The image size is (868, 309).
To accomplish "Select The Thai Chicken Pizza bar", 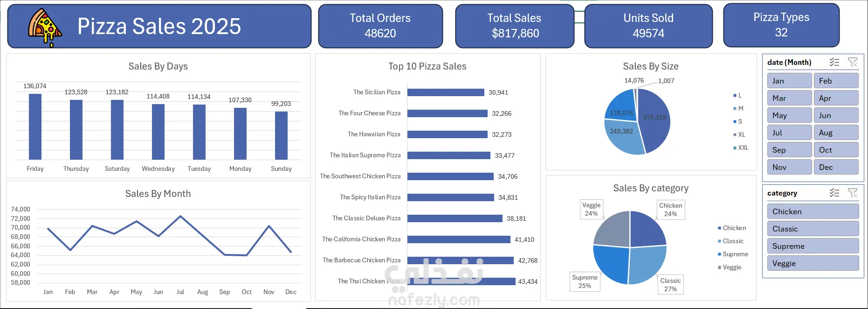I will click(x=461, y=281).
